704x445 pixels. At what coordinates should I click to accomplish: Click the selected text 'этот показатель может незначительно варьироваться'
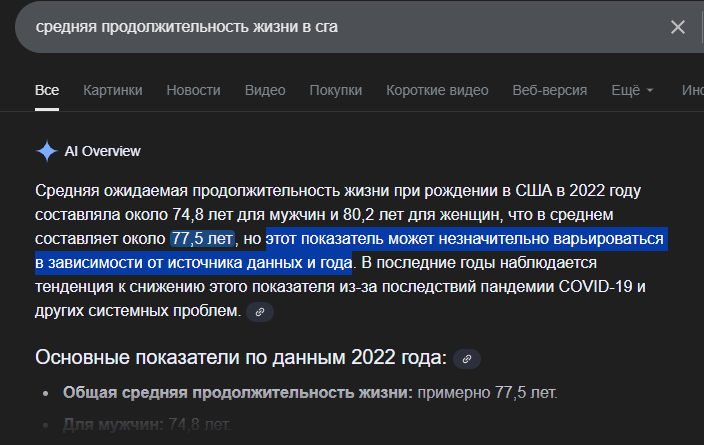(465, 238)
